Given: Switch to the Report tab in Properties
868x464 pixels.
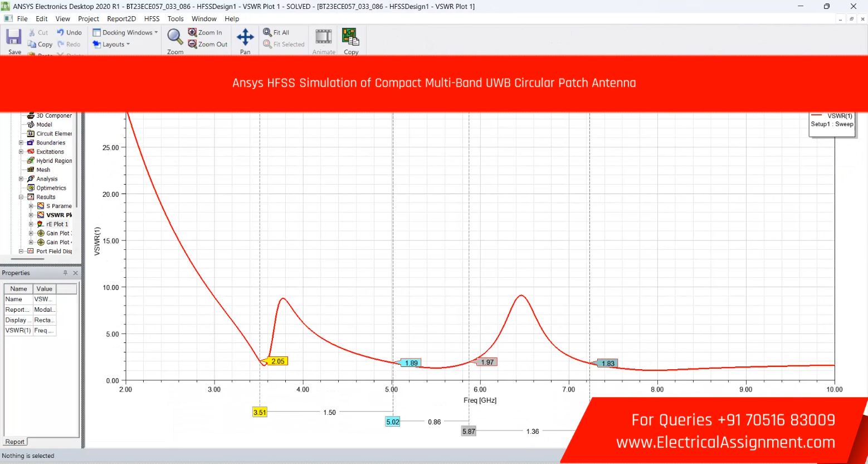Looking at the screenshot, I should pyautogui.click(x=15, y=442).
